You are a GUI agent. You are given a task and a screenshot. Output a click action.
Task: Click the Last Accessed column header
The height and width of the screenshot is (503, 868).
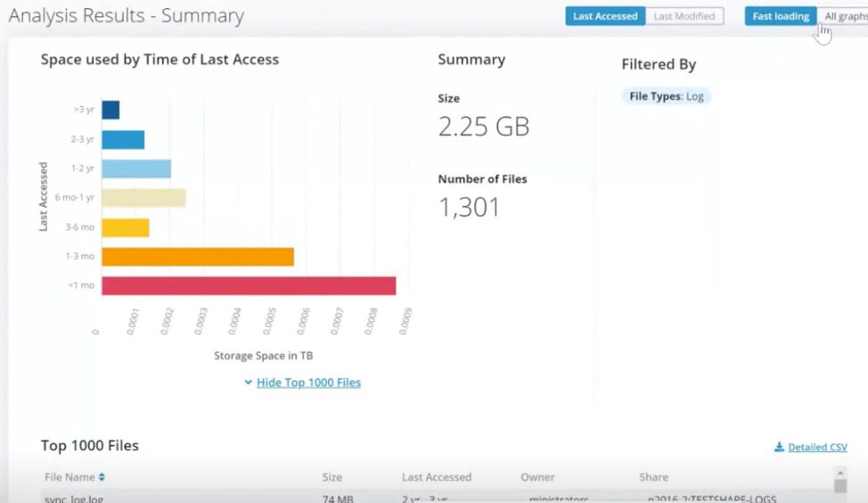(x=437, y=477)
